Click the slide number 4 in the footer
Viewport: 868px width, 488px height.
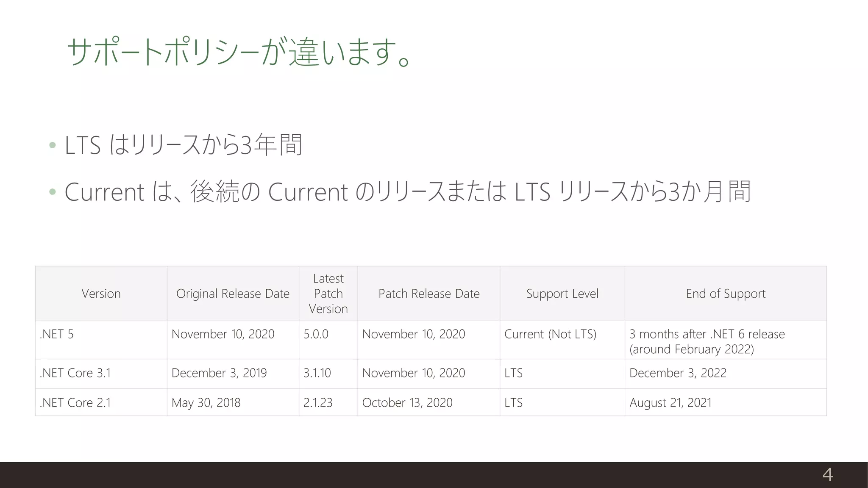tap(827, 474)
